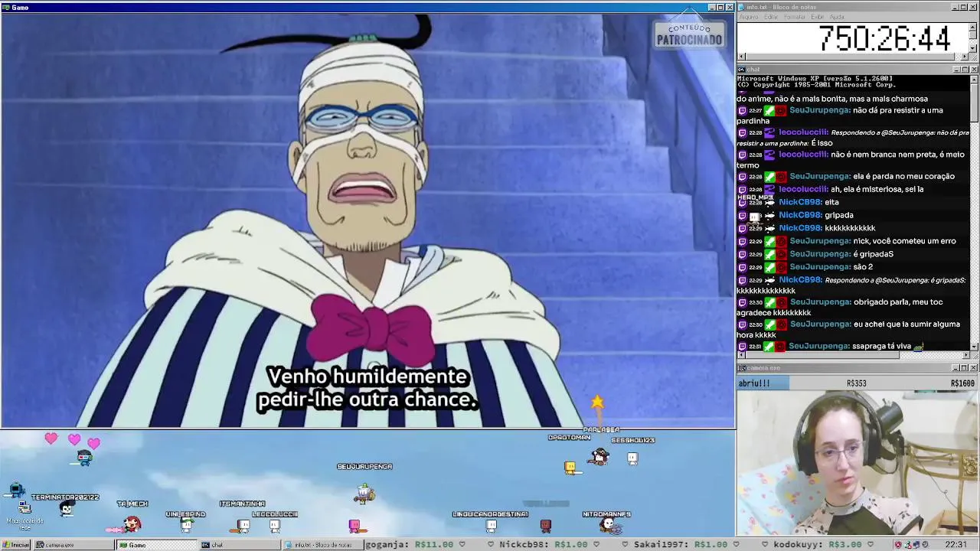Click subtitle 'Venho humildemente pedir-lhe outra chance.'
This screenshot has width=980, height=551.
click(x=367, y=388)
